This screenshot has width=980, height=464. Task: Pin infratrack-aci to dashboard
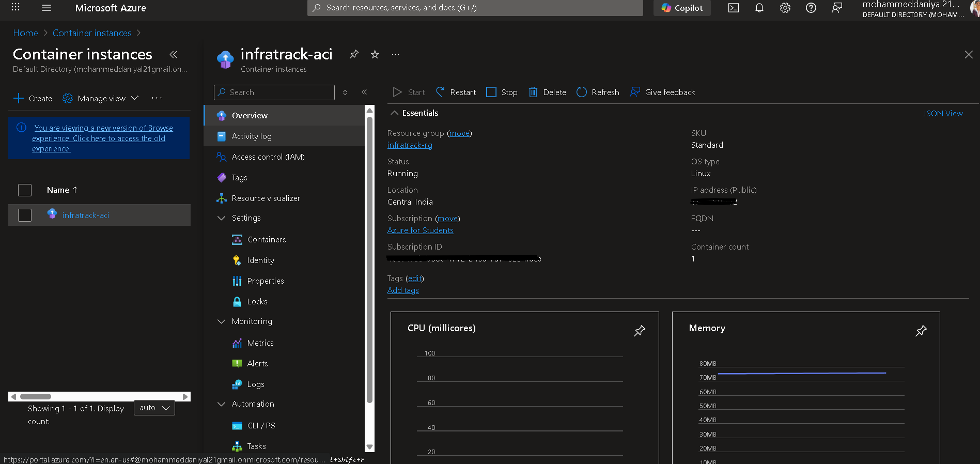(x=354, y=54)
